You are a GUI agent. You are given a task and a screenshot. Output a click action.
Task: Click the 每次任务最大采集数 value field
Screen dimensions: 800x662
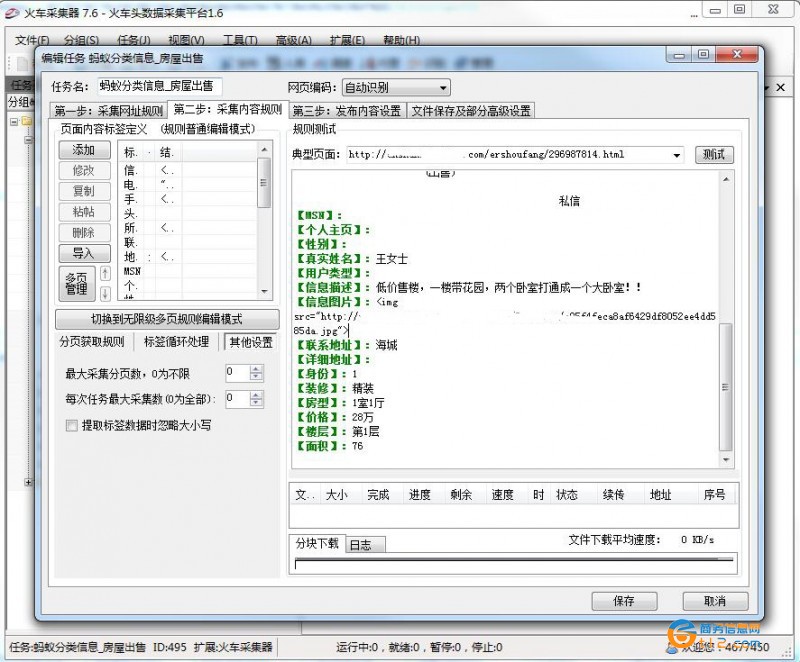coord(238,399)
